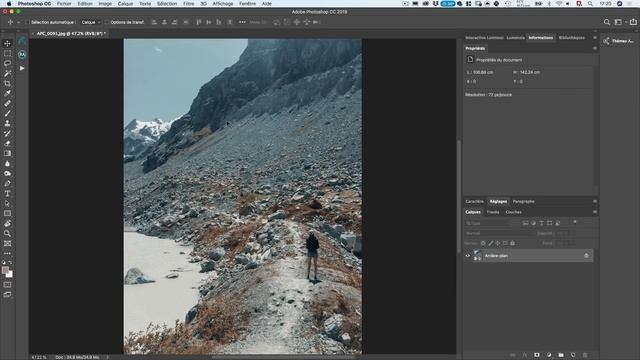
Task: Open the Informations panel options menu
Action: [595, 38]
